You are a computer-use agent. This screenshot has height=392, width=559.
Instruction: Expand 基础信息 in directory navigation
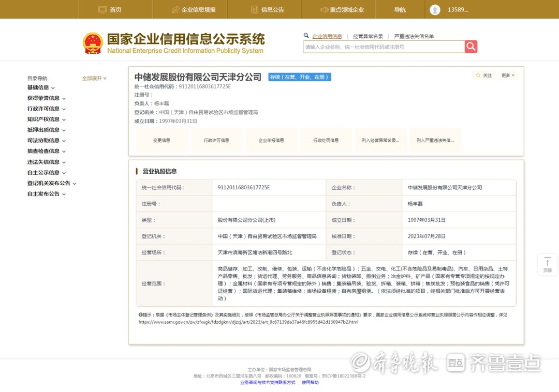pyautogui.click(x=41, y=87)
